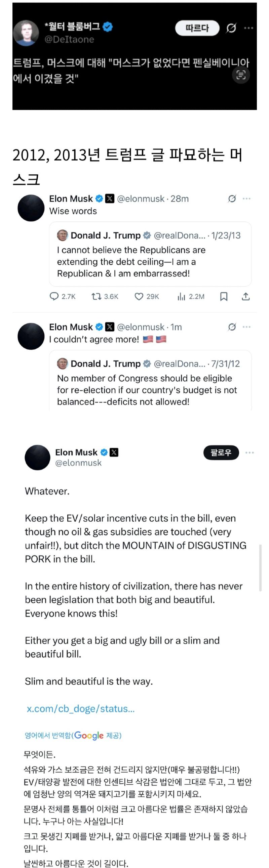Share the Wise words tweet
269x868 pixels.
(246, 297)
